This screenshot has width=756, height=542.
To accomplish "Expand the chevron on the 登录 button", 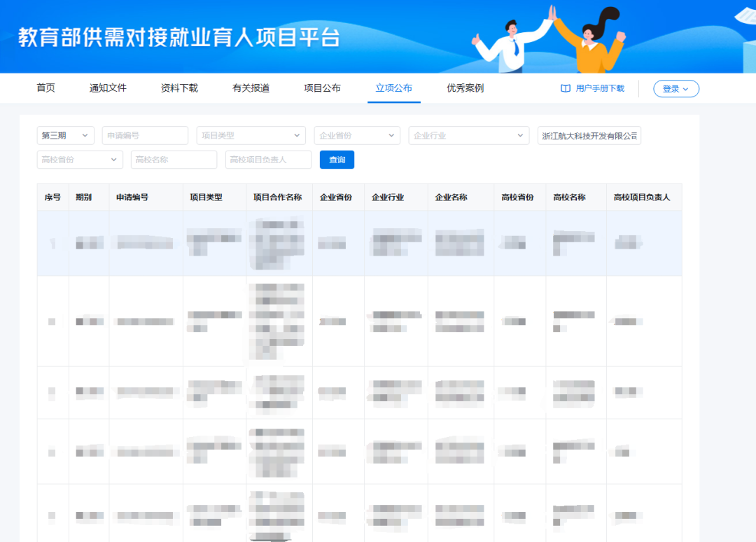I will click(x=686, y=88).
